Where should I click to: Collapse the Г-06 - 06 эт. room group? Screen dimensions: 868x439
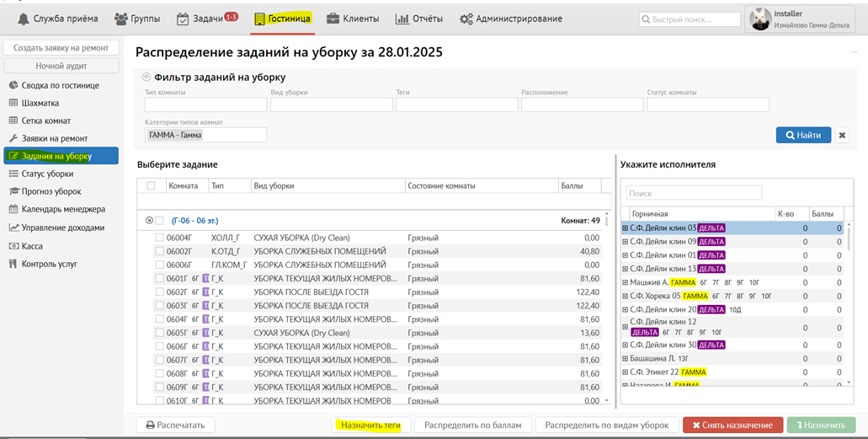click(x=149, y=221)
